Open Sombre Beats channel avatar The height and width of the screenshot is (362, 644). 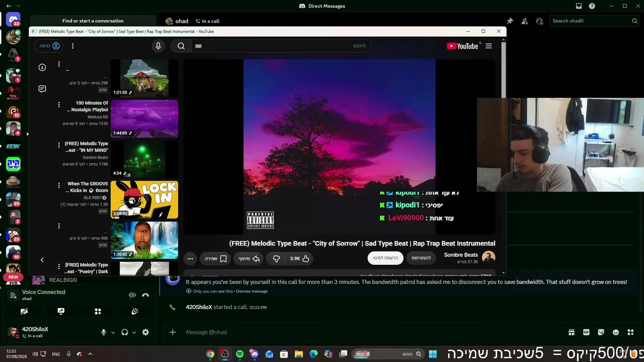point(489,258)
